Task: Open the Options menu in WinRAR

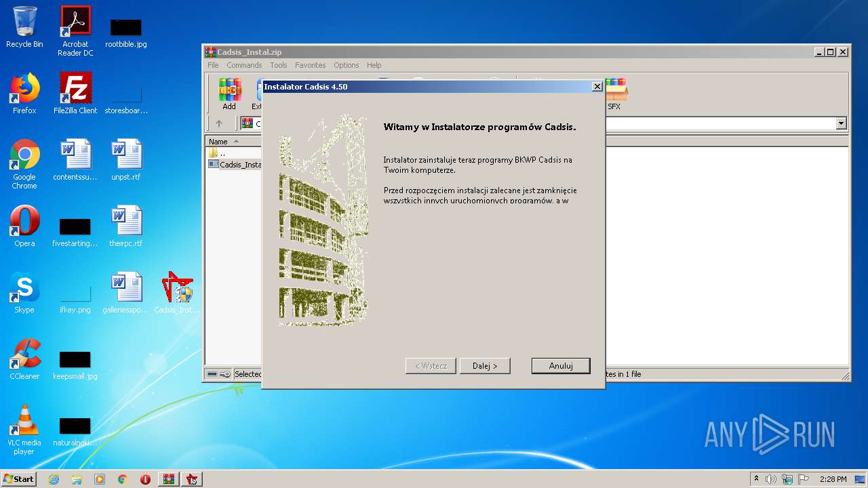Action: pyautogui.click(x=347, y=65)
